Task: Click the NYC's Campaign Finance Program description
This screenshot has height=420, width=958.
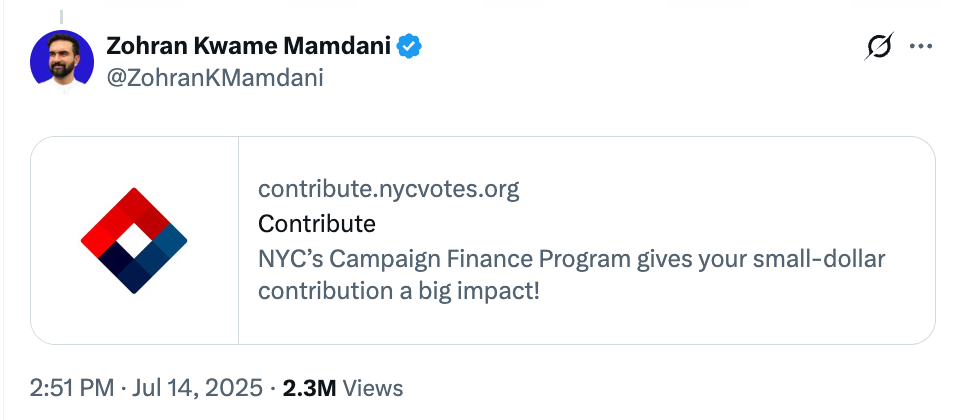Action: [571, 275]
